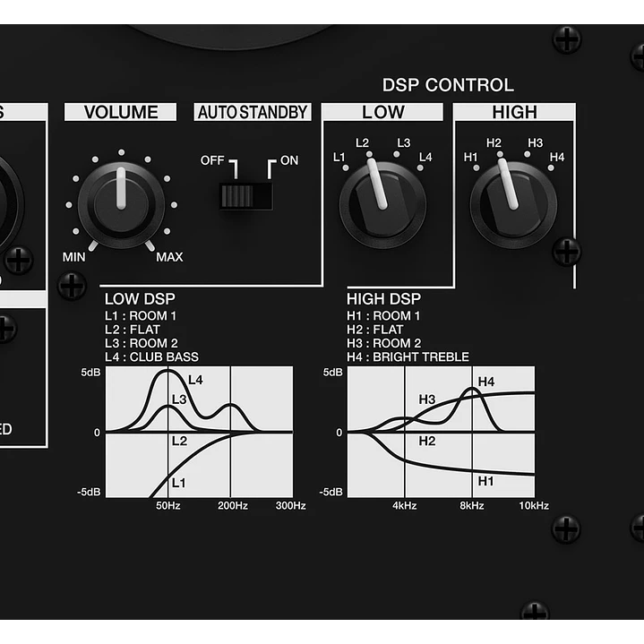Click the ON label of standby switch

[x=289, y=160]
